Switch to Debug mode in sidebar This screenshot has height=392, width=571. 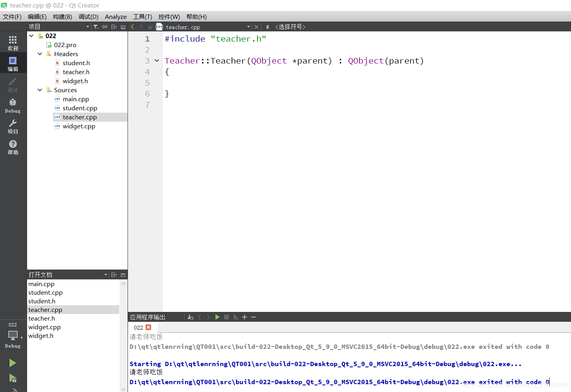[x=13, y=105]
